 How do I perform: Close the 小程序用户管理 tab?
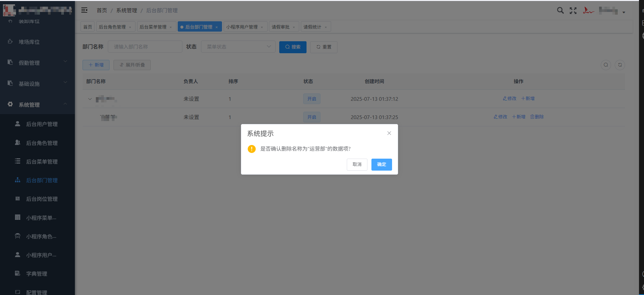tap(262, 27)
